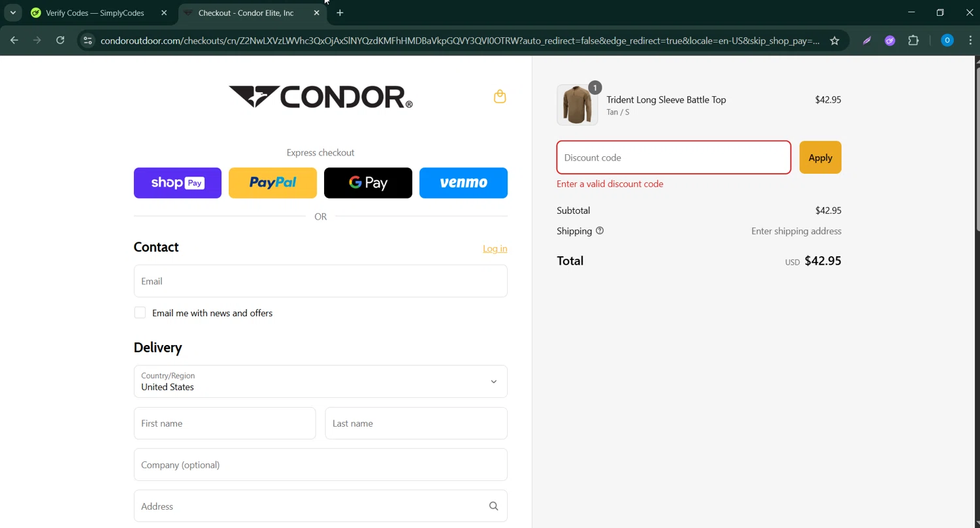Click into the Email field

[320, 281]
